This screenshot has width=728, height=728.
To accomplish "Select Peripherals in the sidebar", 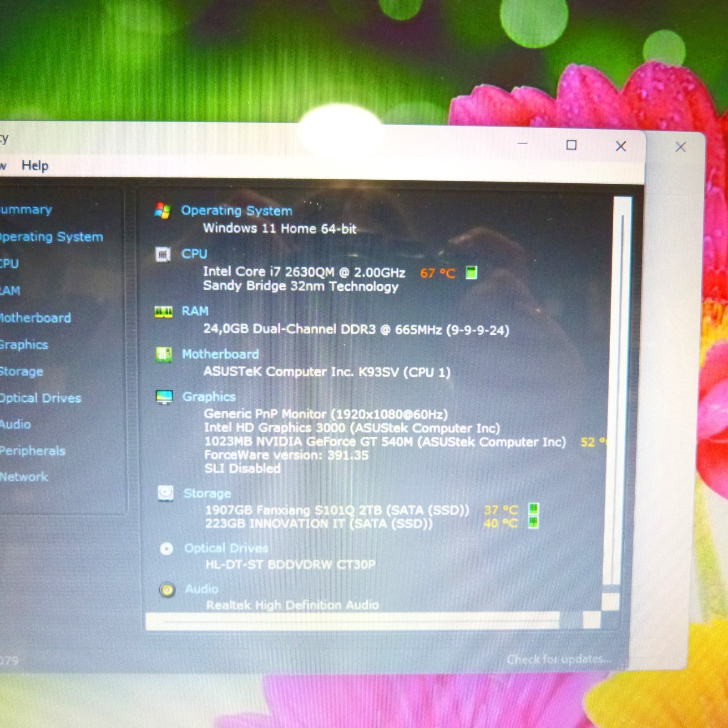I will [32, 451].
